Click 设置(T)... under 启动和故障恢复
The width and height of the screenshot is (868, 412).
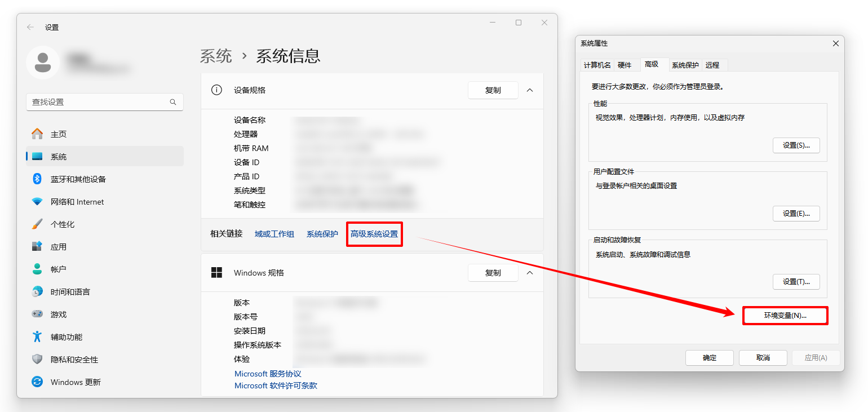[796, 281]
